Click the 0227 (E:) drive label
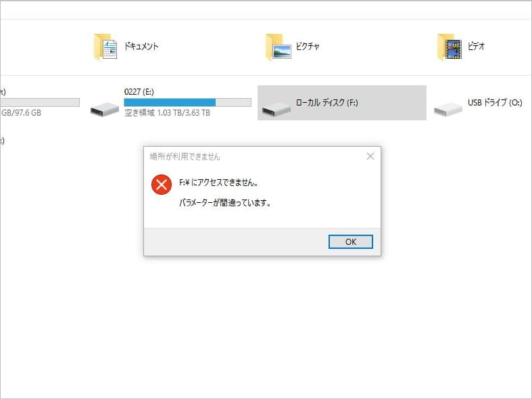This screenshot has width=532, height=399. click(139, 91)
